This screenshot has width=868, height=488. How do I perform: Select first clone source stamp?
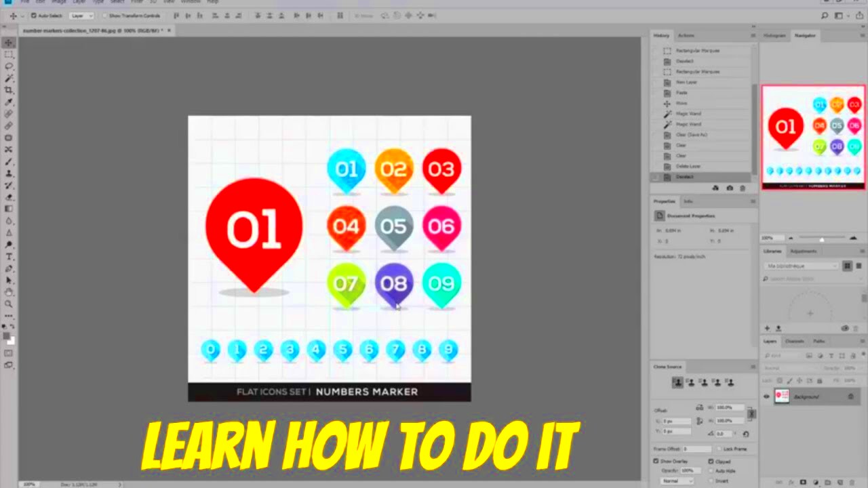(x=677, y=383)
